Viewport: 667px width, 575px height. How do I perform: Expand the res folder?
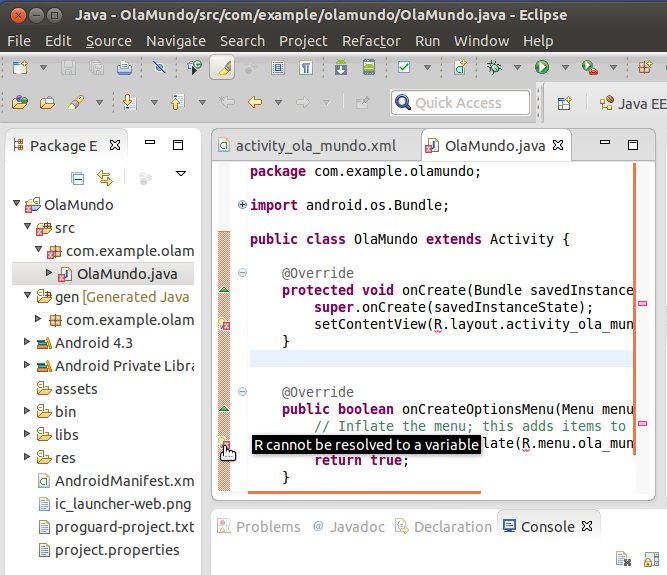pyautogui.click(x=27, y=456)
